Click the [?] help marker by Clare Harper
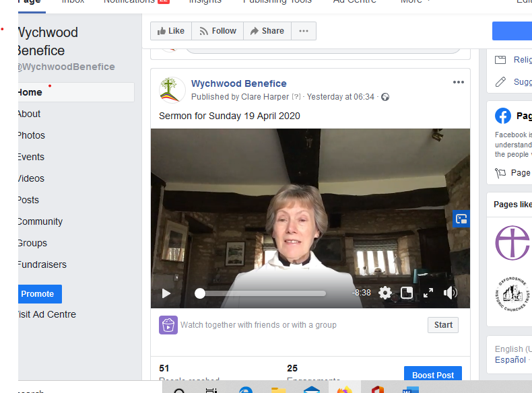 [296, 97]
